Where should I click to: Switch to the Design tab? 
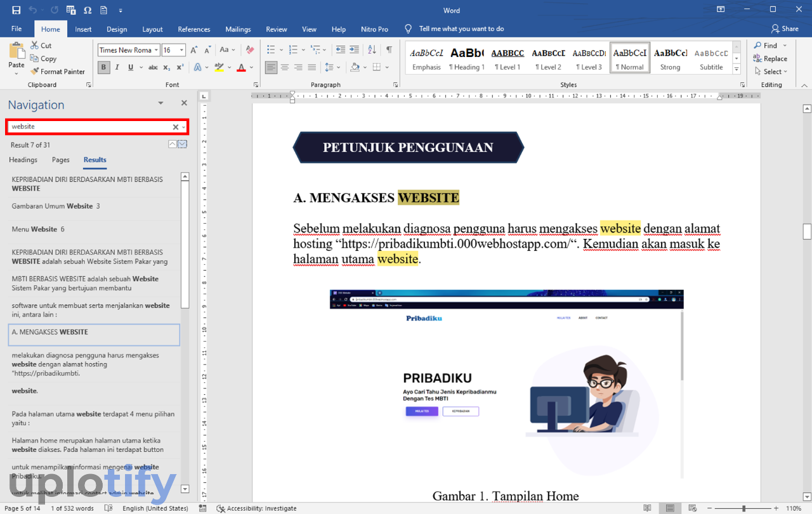[117, 29]
